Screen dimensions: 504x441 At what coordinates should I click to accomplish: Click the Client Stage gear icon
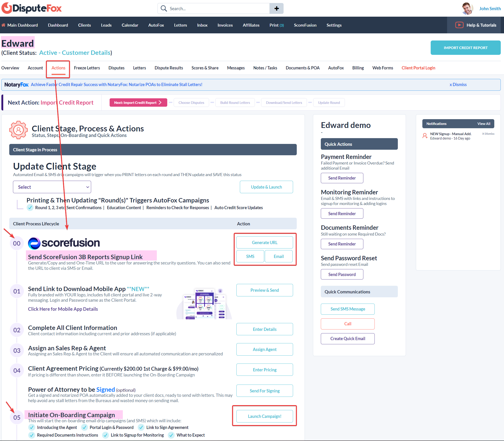18,130
